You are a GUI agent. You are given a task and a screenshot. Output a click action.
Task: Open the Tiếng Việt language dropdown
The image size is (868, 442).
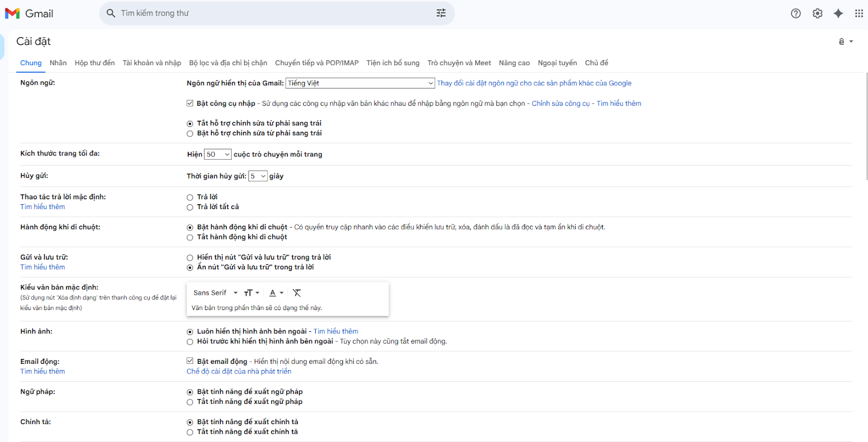coord(360,83)
